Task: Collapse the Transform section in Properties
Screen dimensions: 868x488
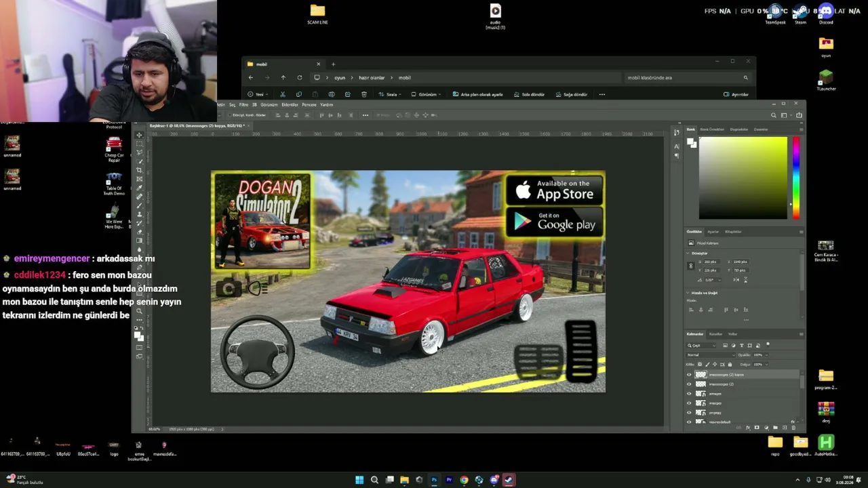Action: pyautogui.click(x=688, y=253)
